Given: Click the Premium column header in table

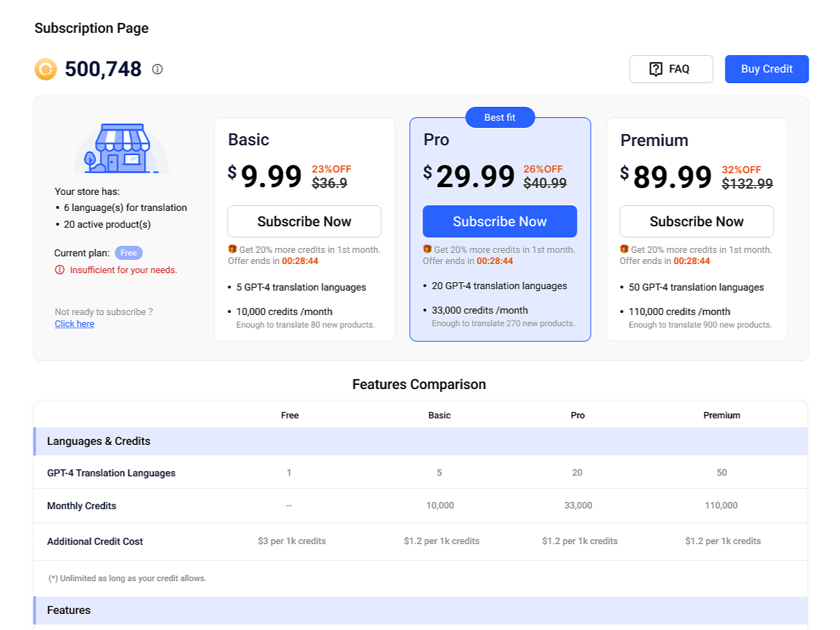Looking at the screenshot, I should (722, 415).
